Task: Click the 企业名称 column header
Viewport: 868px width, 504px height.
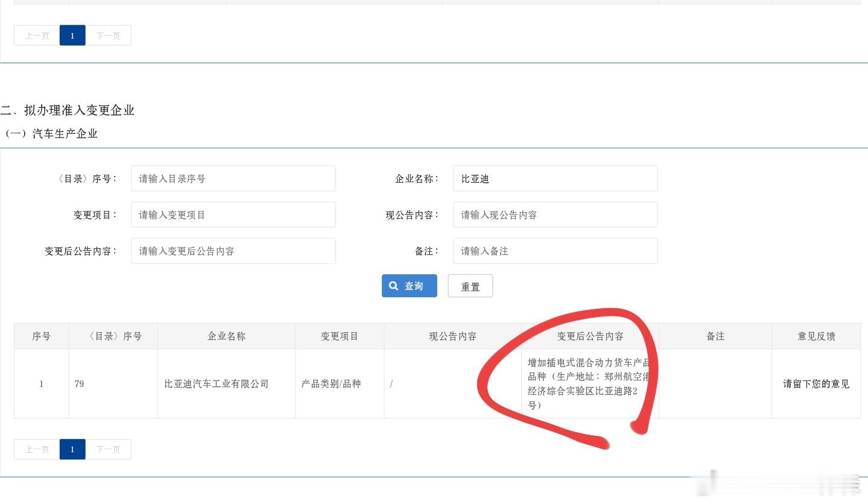Action: 226,336
